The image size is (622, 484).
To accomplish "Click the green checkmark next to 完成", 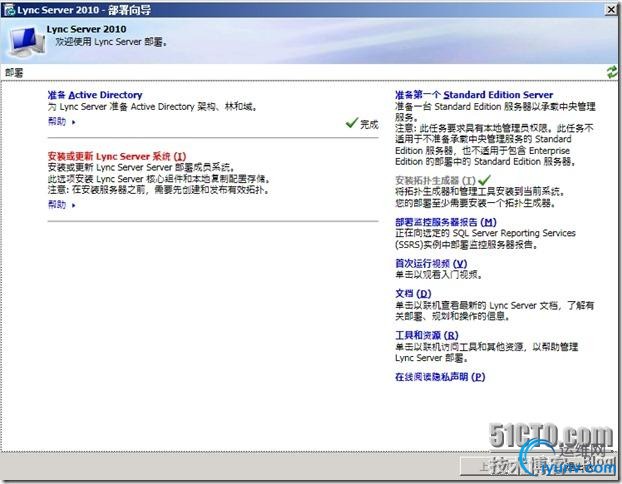I will 351,123.
